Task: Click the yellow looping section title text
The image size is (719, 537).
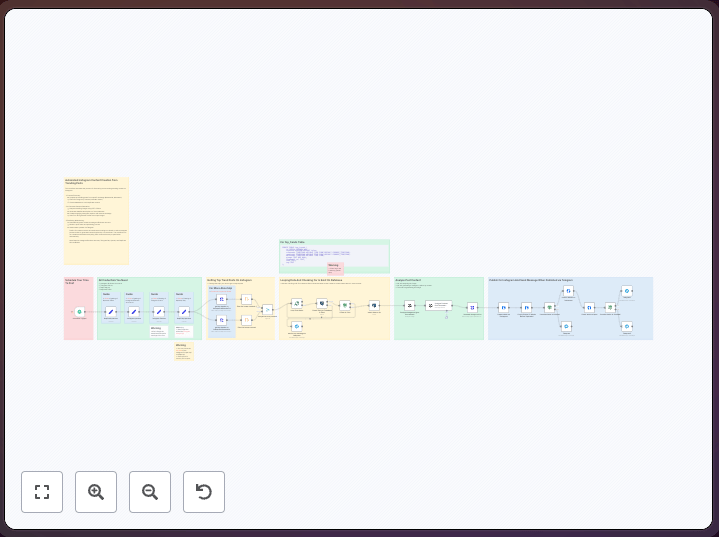Action: click(311, 280)
